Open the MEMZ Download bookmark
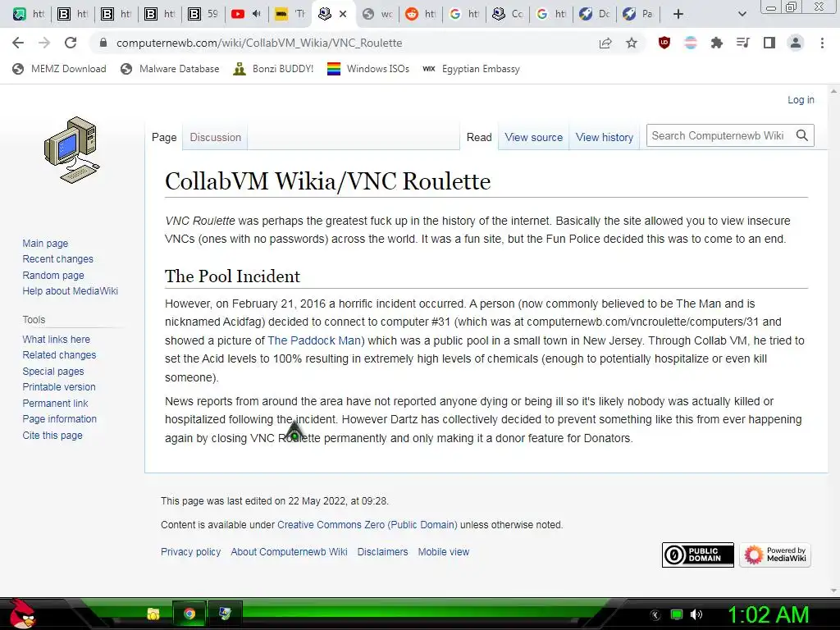This screenshot has height=630, width=840. click(x=59, y=69)
